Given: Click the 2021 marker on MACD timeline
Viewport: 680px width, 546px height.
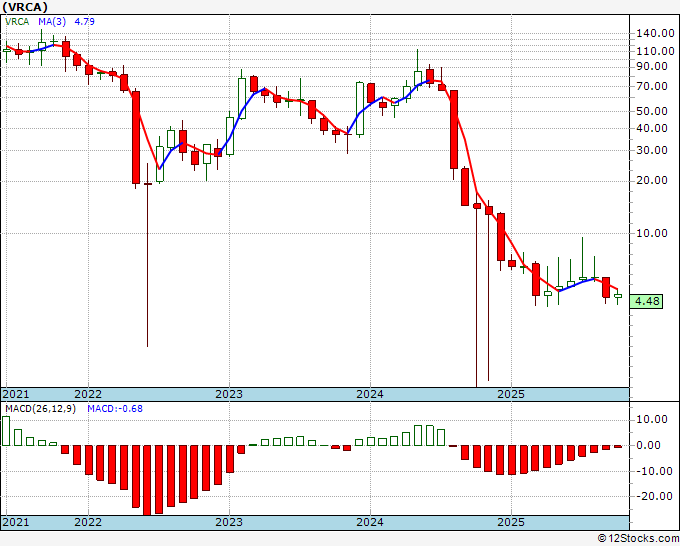Looking at the screenshot, I should coord(16,522).
